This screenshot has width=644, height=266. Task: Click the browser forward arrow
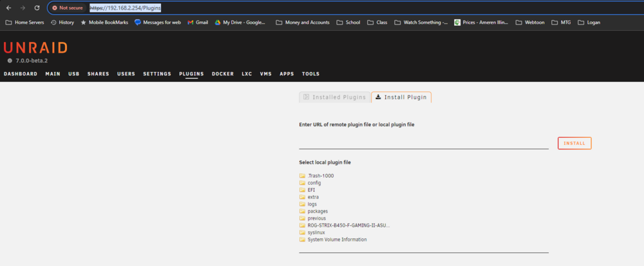tap(23, 8)
